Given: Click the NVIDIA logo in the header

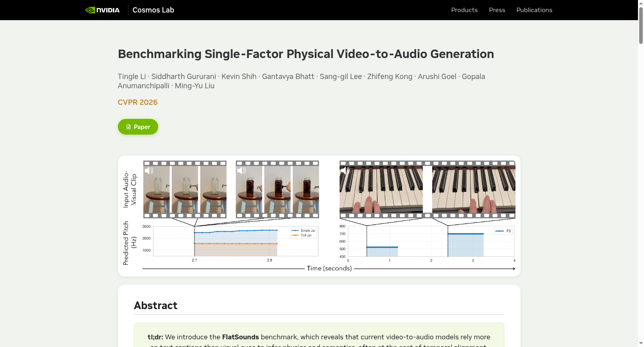Looking at the screenshot, I should coord(103,10).
